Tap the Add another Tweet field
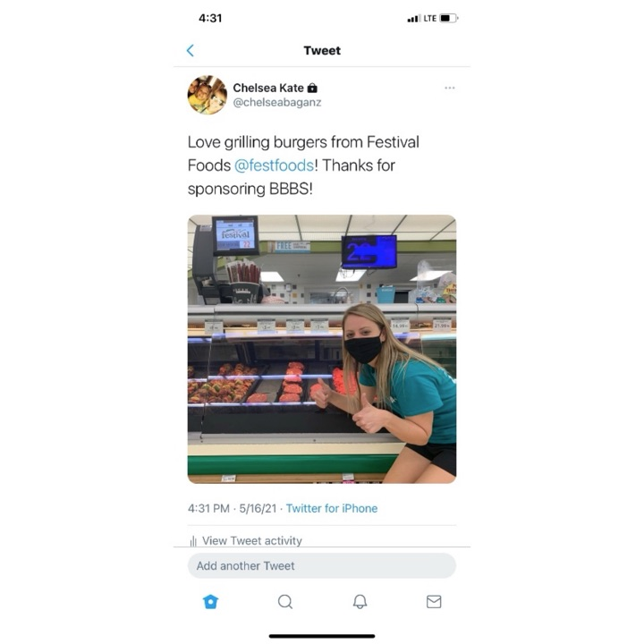The image size is (644, 644). (322, 565)
